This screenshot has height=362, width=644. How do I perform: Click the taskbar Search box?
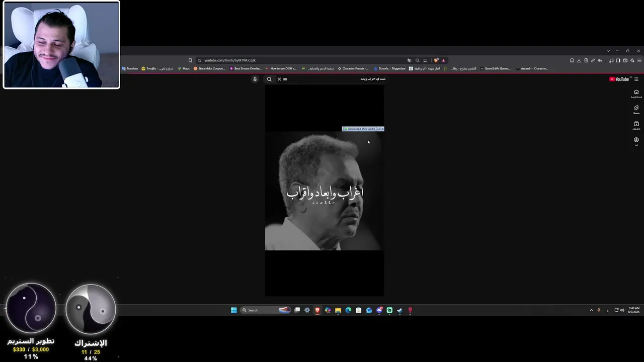[266, 310]
